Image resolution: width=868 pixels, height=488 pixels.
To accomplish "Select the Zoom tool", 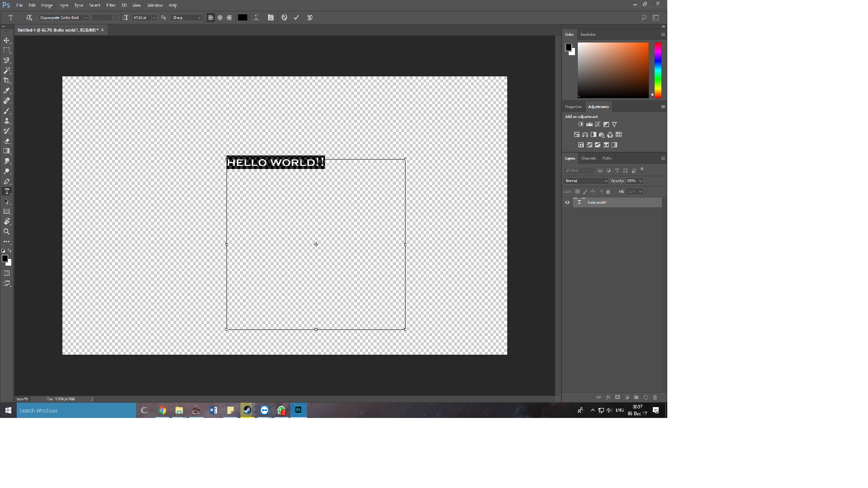I will click(7, 232).
